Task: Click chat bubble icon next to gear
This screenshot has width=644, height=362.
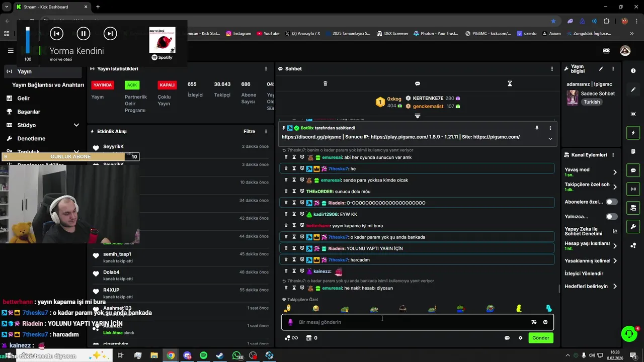Action: click(x=507, y=338)
